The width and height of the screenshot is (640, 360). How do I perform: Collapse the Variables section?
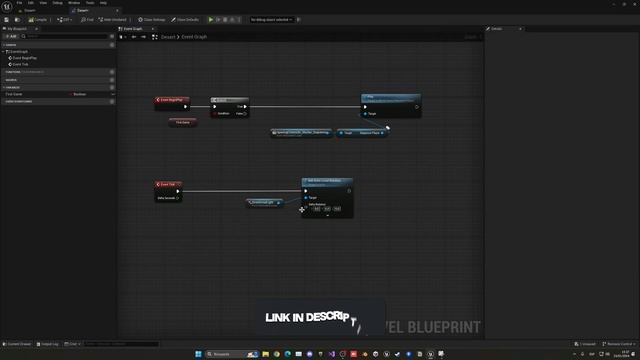(x=4, y=87)
